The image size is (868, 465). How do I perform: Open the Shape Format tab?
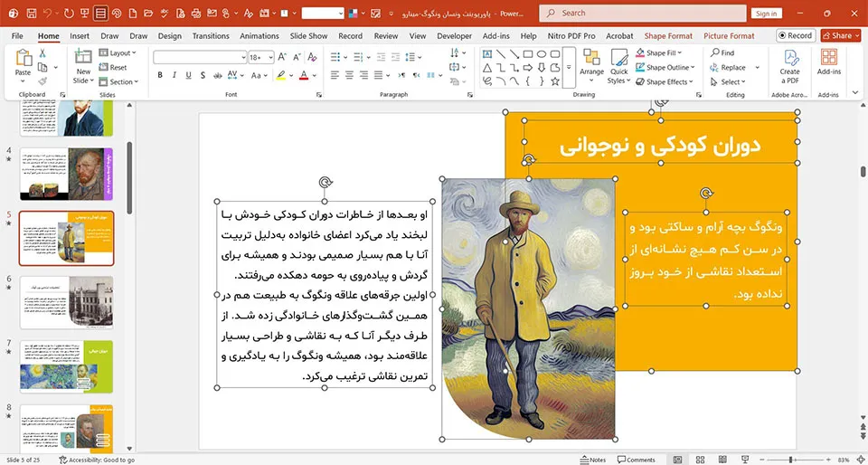coord(668,36)
